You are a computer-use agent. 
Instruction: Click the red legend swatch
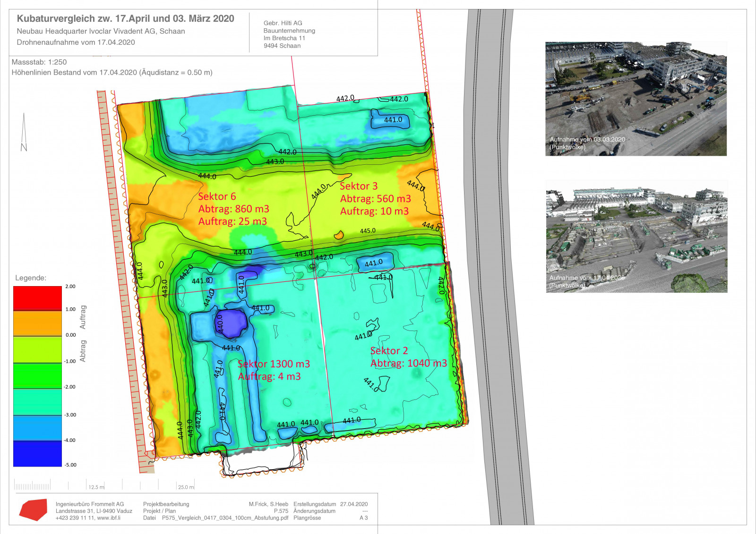37,298
